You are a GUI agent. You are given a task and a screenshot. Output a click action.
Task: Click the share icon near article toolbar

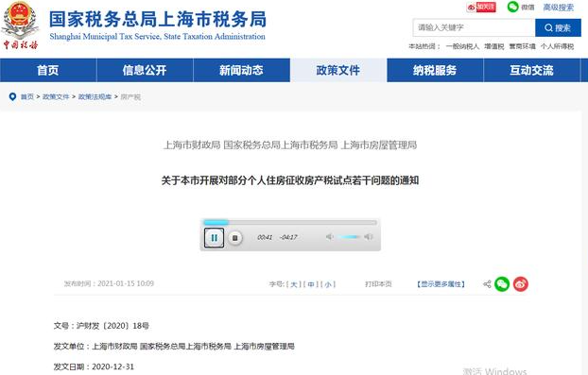click(x=487, y=284)
